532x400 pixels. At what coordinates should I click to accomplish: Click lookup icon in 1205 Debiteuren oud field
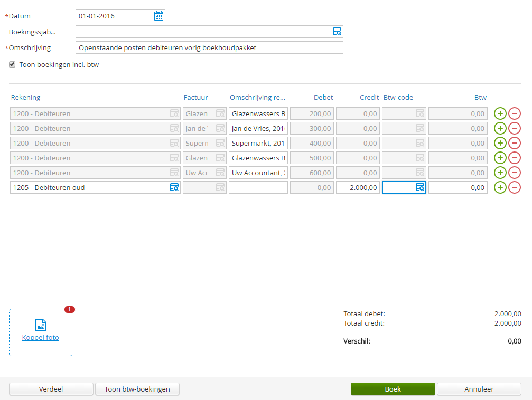[174, 187]
